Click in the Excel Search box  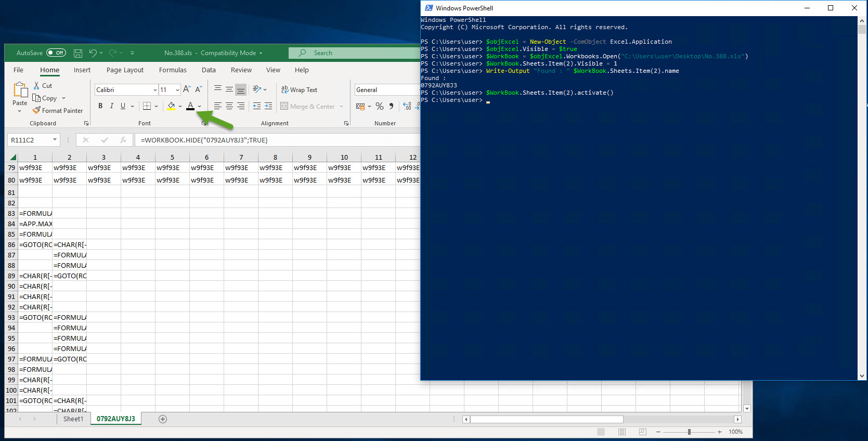coord(354,53)
